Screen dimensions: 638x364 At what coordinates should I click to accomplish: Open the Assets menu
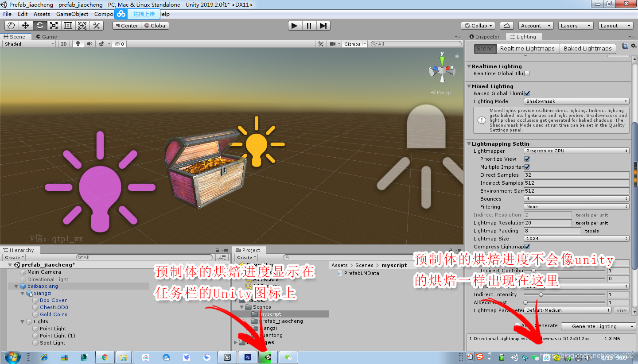click(42, 14)
